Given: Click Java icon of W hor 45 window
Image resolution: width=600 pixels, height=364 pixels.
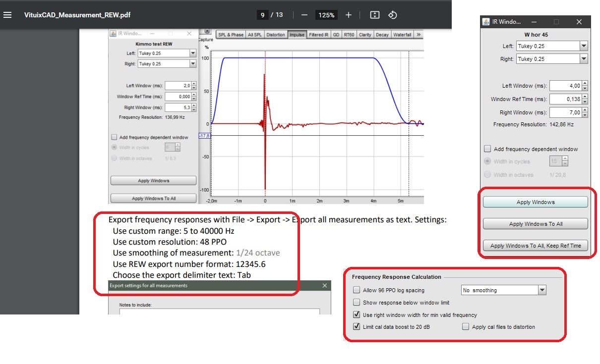Looking at the screenshot, I should pos(486,22).
